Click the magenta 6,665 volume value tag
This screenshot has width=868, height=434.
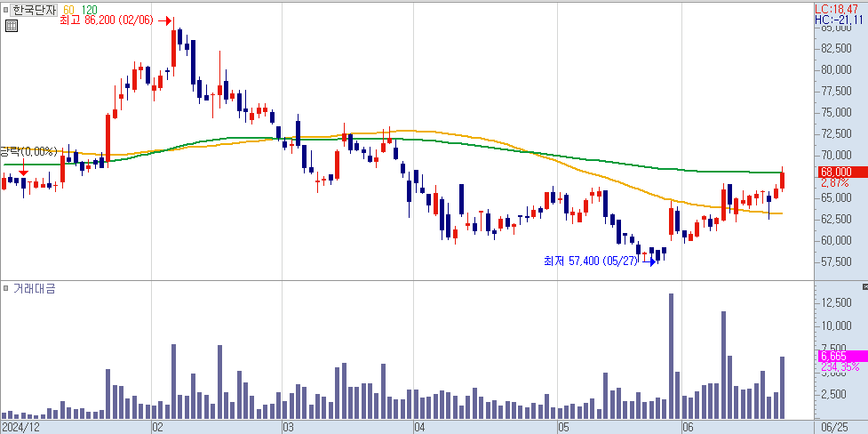point(837,356)
